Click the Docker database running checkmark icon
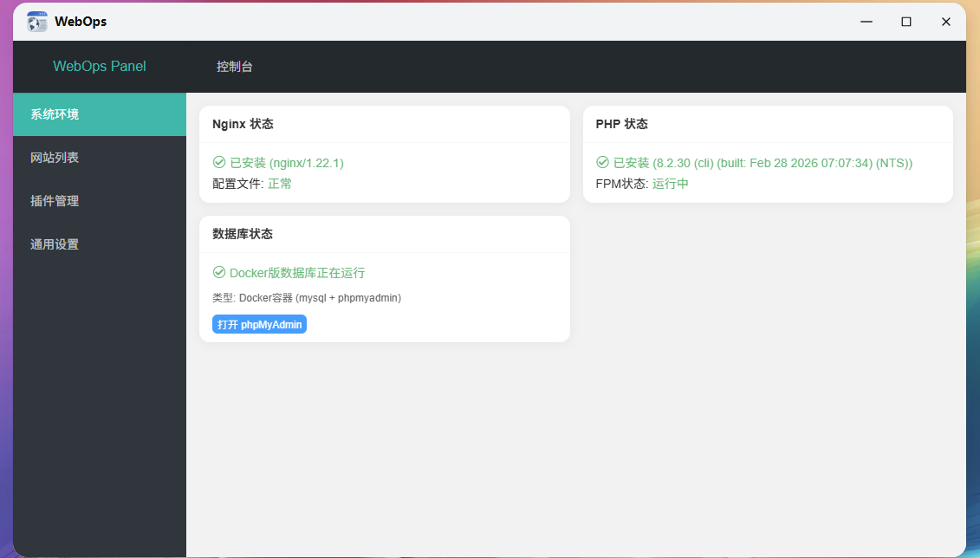Viewport: 980px width, 558px height. (x=219, y=272)
